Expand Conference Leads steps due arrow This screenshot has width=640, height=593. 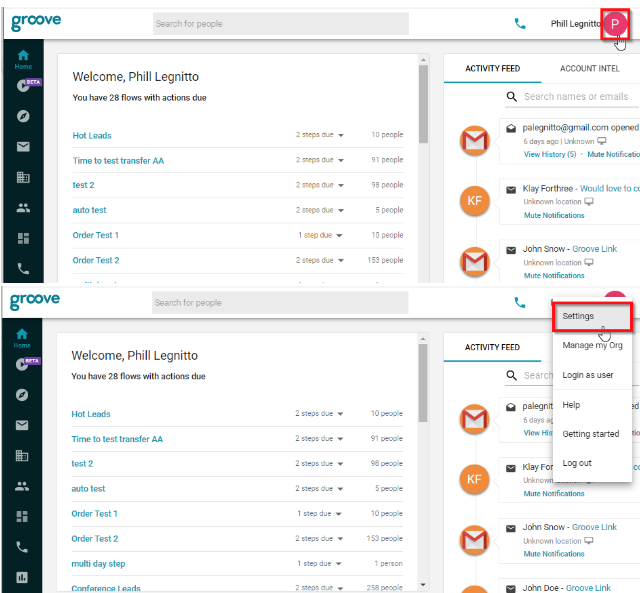pyautogui.click(x=340, y=589)
